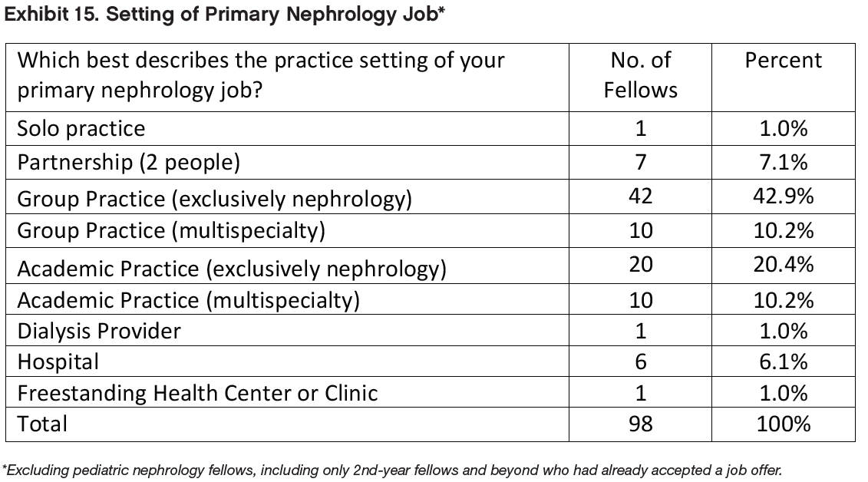Click the 'Hospital' row label
Viewport: 868px width, 482px height.
point(58,361)
